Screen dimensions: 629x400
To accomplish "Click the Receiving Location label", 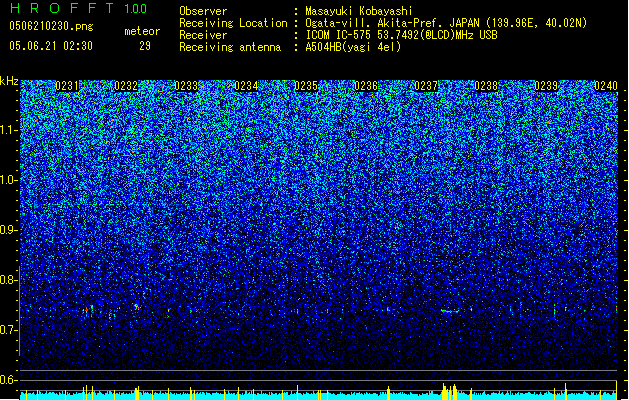I will 233,23.
